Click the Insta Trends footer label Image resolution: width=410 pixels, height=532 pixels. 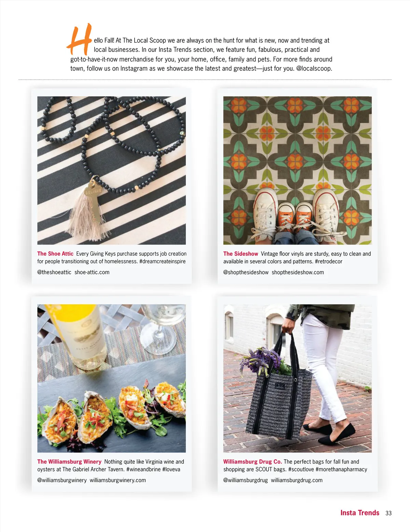[360, 513]
